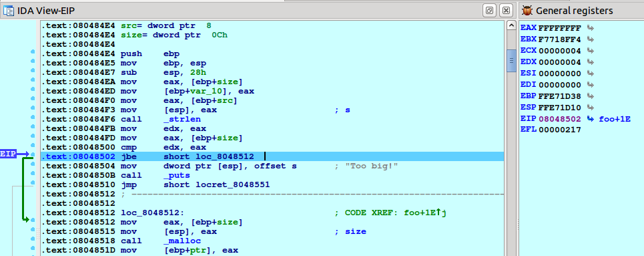
Task: Click the bug icon of General registers
Action: 528,10
